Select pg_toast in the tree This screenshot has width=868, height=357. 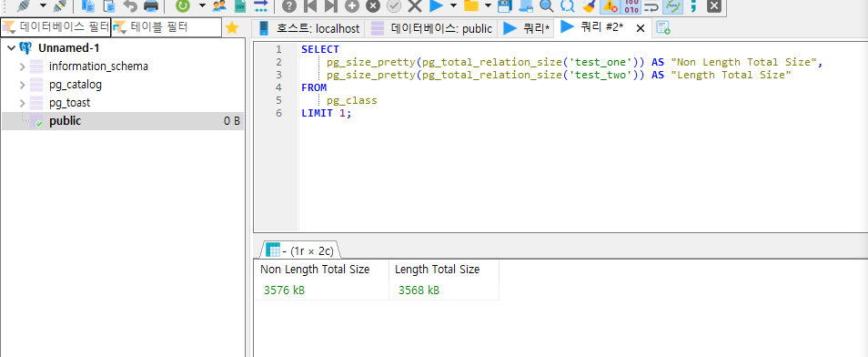tap(69, 103)
